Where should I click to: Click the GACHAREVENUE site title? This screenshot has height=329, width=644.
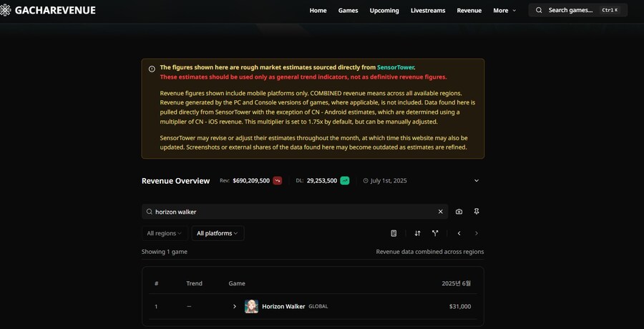pos(55,10)
